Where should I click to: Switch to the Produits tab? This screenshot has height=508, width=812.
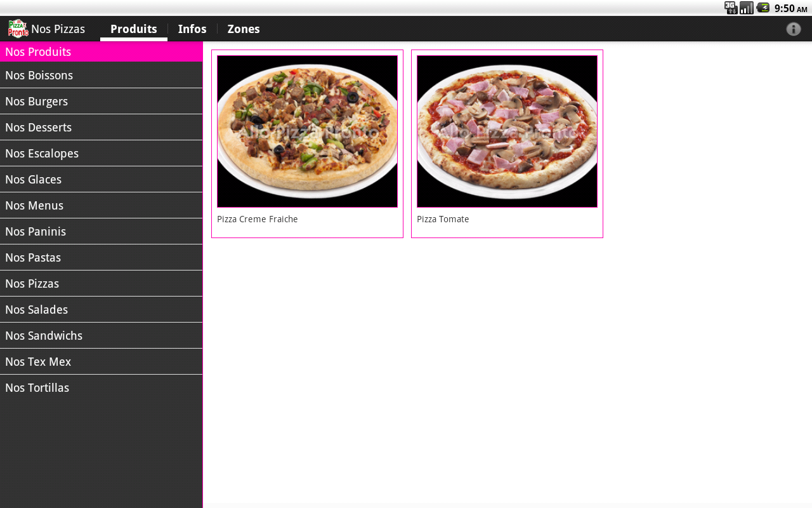(x=134, y=29)
